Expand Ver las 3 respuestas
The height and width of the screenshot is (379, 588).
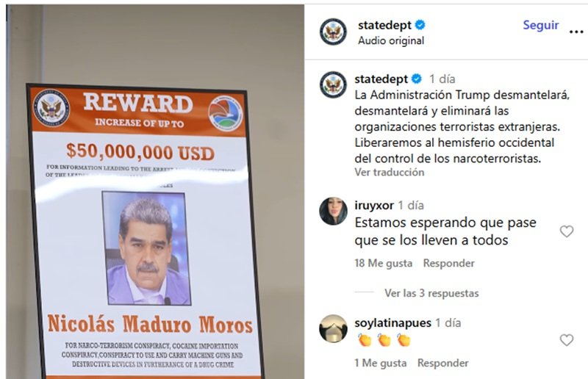click(431, 293)
